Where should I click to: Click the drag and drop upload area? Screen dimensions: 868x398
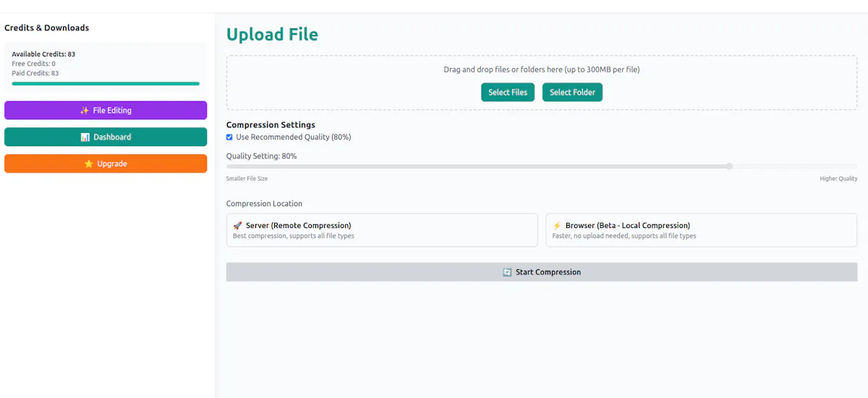[x=542, y=83]
